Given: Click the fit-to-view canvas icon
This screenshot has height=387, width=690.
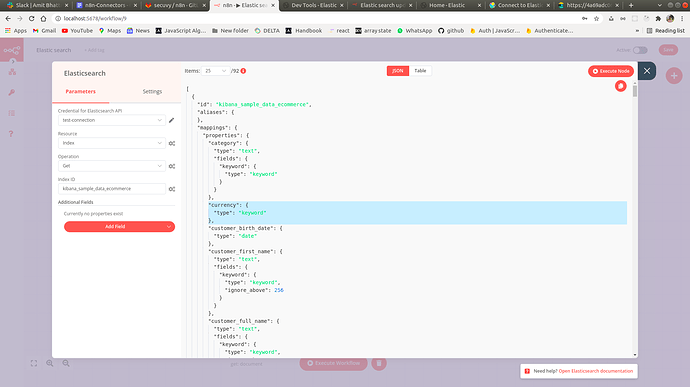Looking at the screenshot, I should tap(34, 363).
